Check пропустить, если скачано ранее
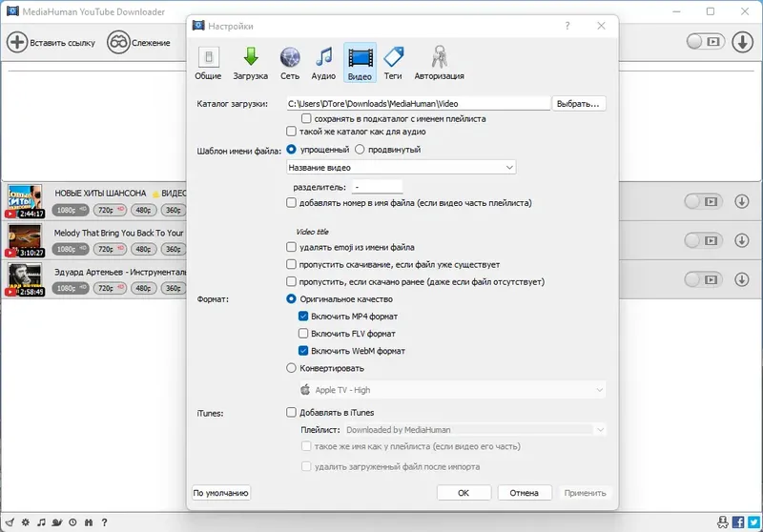The image size is (763, 532). point(291,281)
